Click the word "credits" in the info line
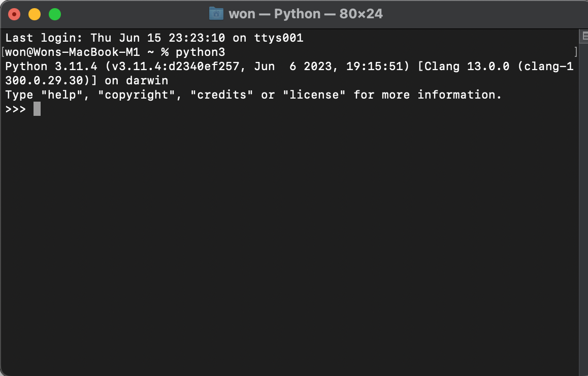Screen dimensions: 588x376 coord(221,95)
